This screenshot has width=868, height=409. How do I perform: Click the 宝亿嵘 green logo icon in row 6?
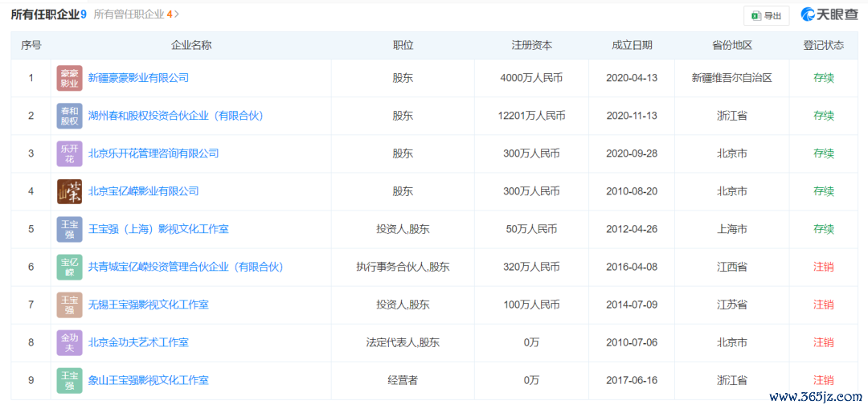pos(69,267)
